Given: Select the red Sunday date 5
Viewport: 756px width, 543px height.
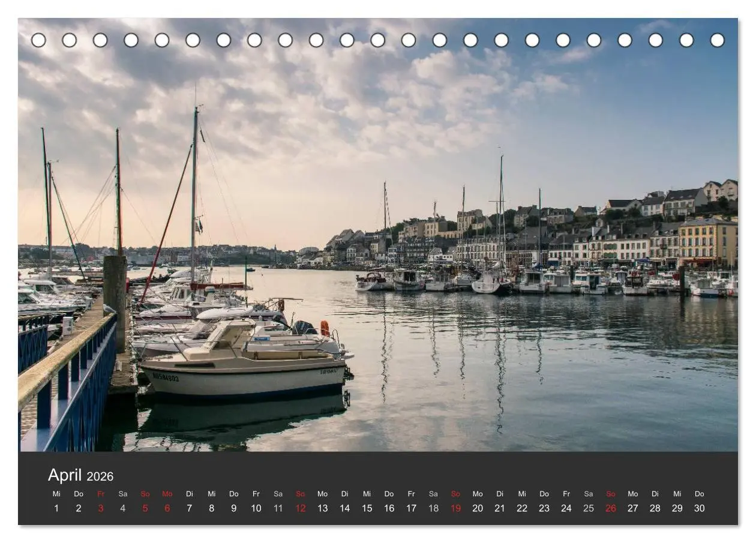Looking at the screenshot, I should tap(145, 508).
